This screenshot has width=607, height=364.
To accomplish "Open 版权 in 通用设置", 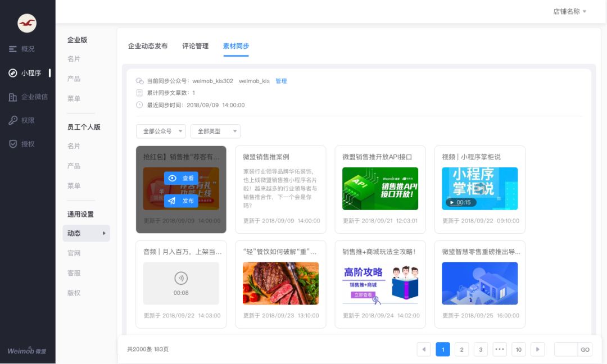I will (74, 293).
